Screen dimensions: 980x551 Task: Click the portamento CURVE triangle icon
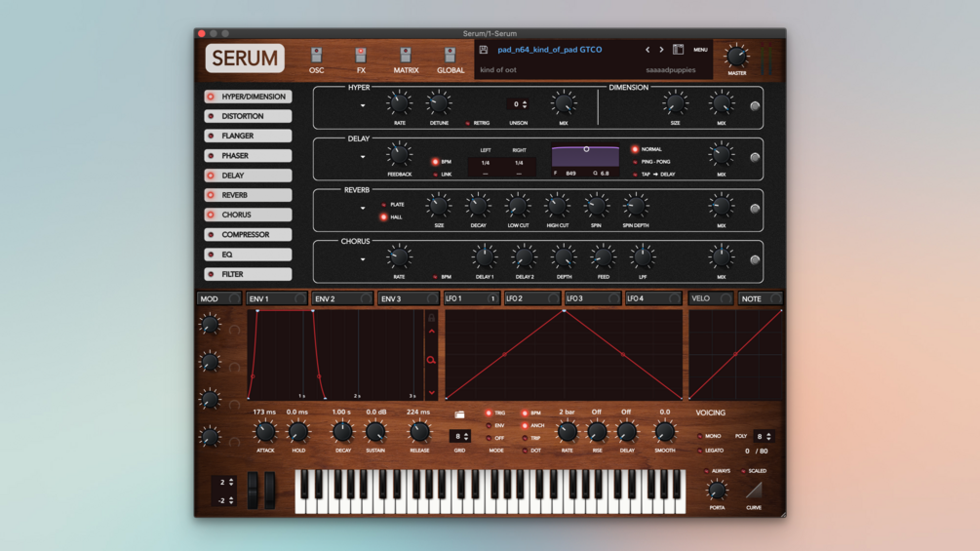754,491
